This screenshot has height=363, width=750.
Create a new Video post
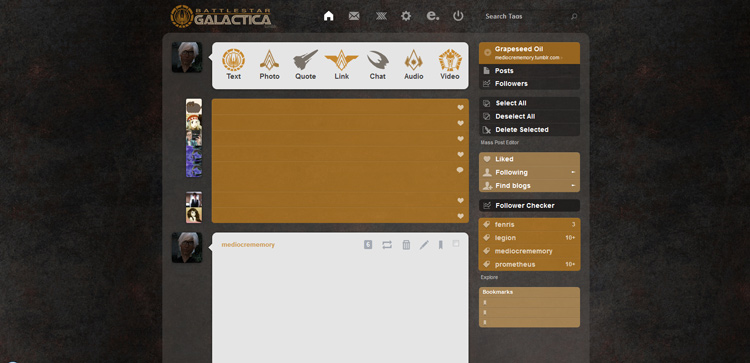tap(450, 65)
